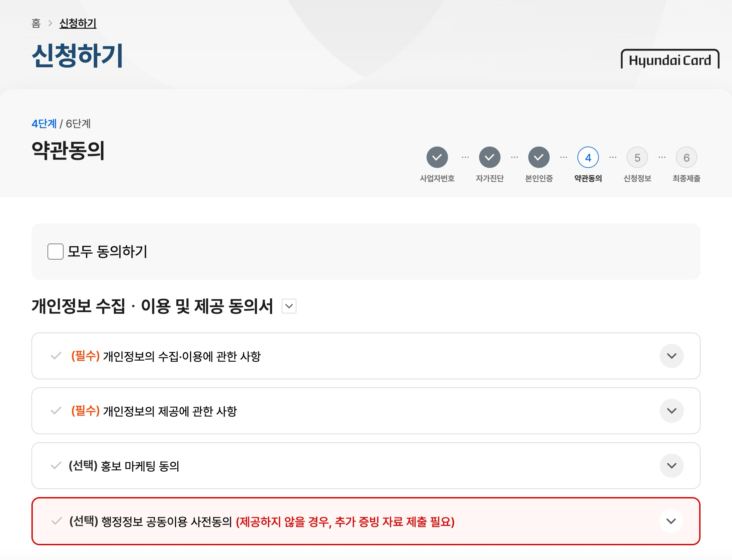Click the step 4 약관동의 circle
732x560 pixels.
(x=588, y=157)
